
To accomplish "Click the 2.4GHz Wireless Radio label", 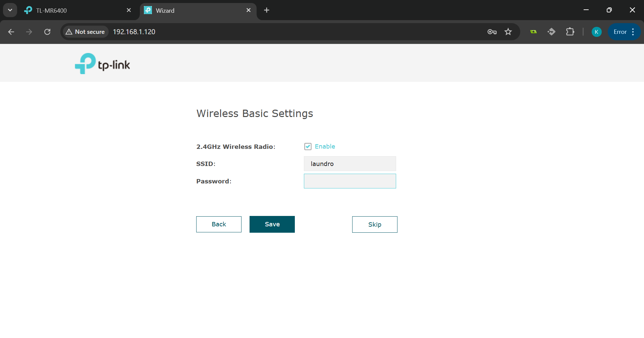I will click(235, 147).
